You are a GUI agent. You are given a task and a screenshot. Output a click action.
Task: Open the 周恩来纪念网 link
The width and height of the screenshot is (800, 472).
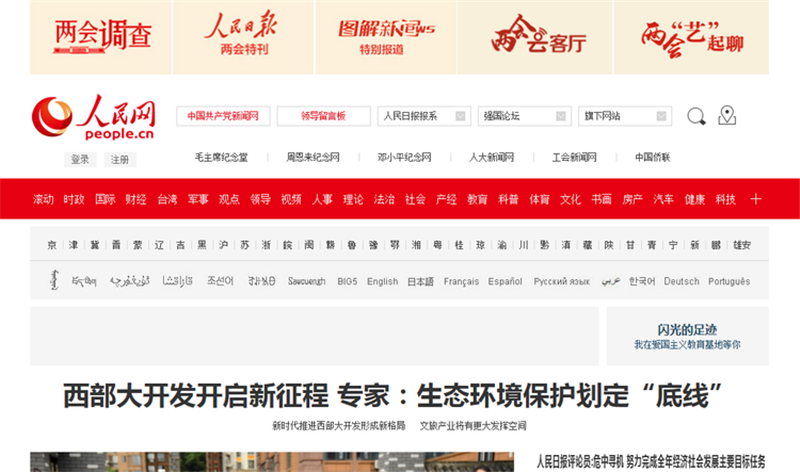[x=313, y=157]
